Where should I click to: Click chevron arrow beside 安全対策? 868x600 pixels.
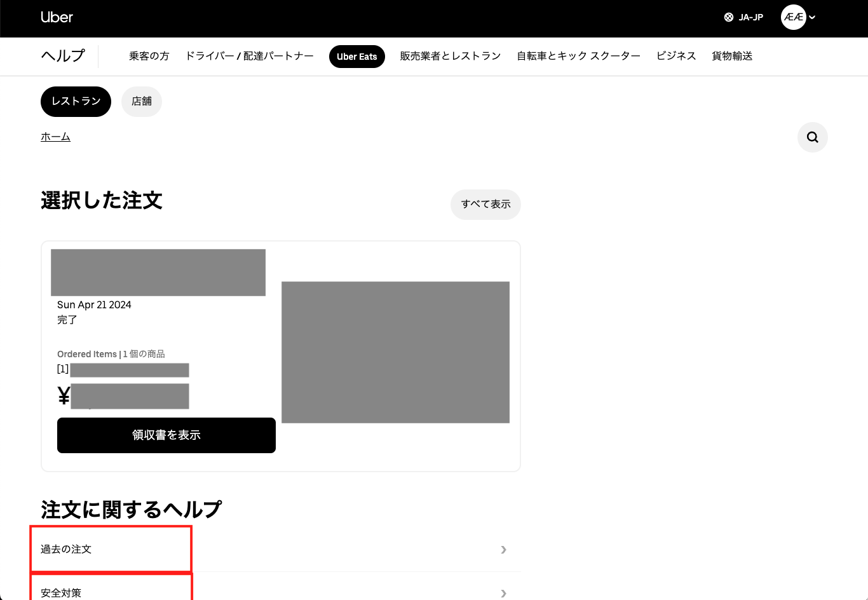pos(503,593)
